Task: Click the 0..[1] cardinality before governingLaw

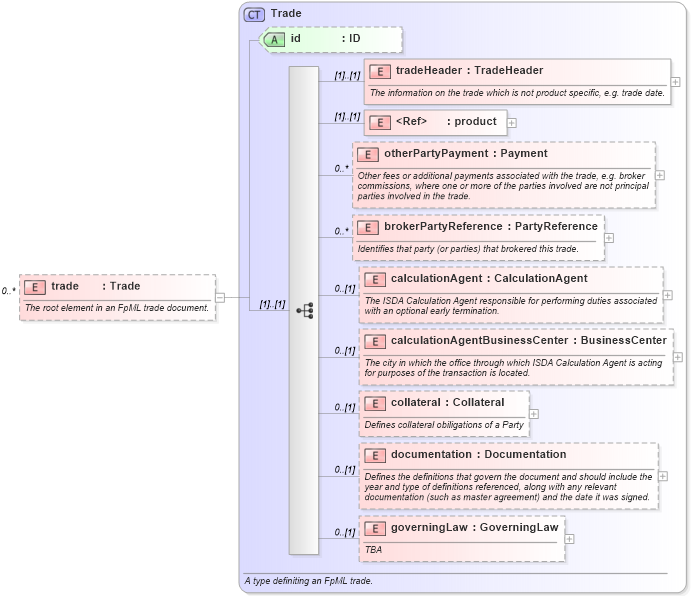Action: [x=345, y=533]
